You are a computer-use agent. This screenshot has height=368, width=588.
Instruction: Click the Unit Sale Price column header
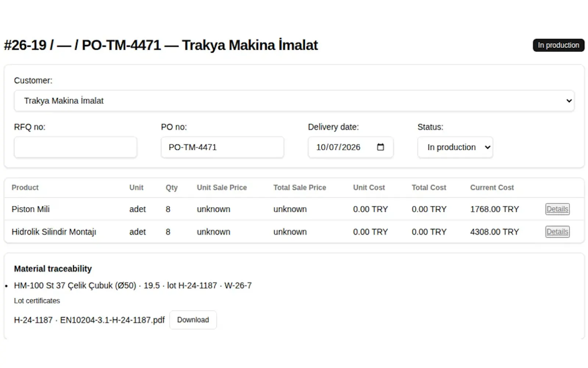pos(222,188)
